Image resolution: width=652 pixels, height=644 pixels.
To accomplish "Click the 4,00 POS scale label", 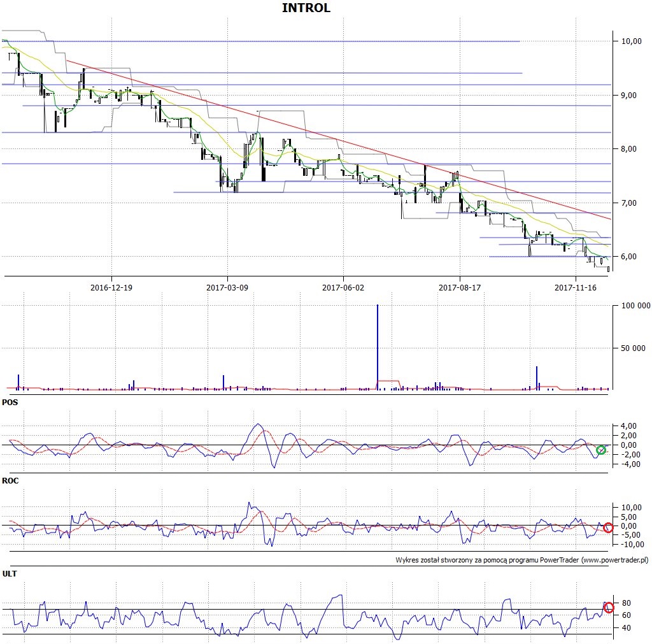I will (628, 426).
